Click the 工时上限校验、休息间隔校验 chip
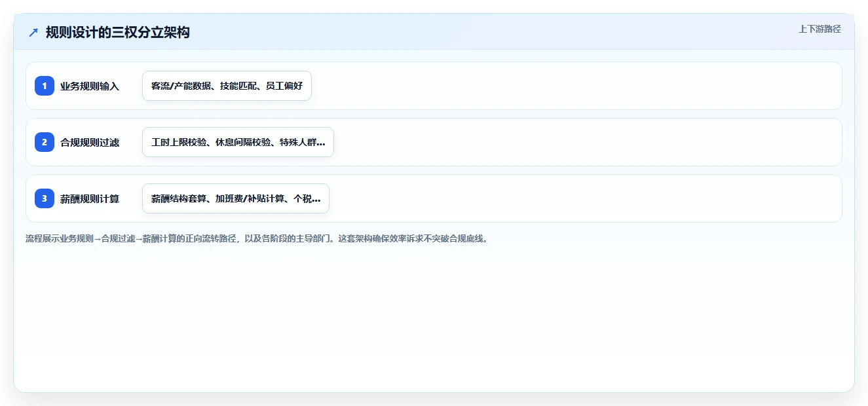The width and height of the screenshot is (868, 406). coord(238,142)
